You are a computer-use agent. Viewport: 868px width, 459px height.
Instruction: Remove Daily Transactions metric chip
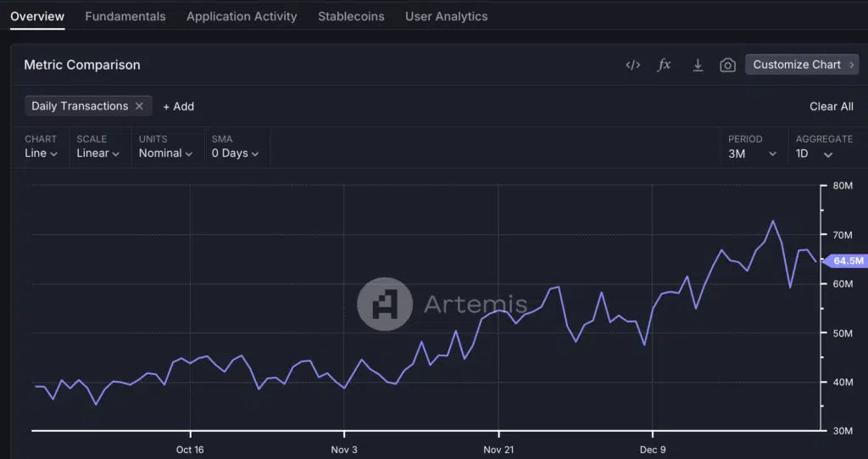[139, 106]
